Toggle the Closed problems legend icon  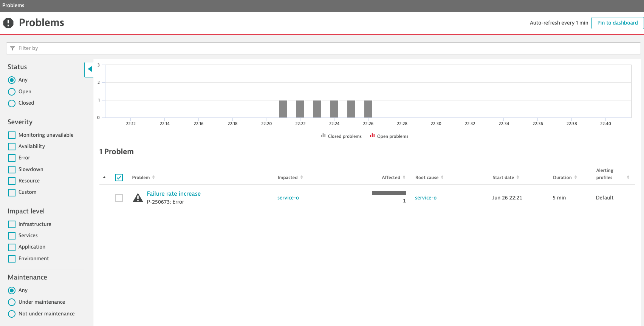coord(323,136)
